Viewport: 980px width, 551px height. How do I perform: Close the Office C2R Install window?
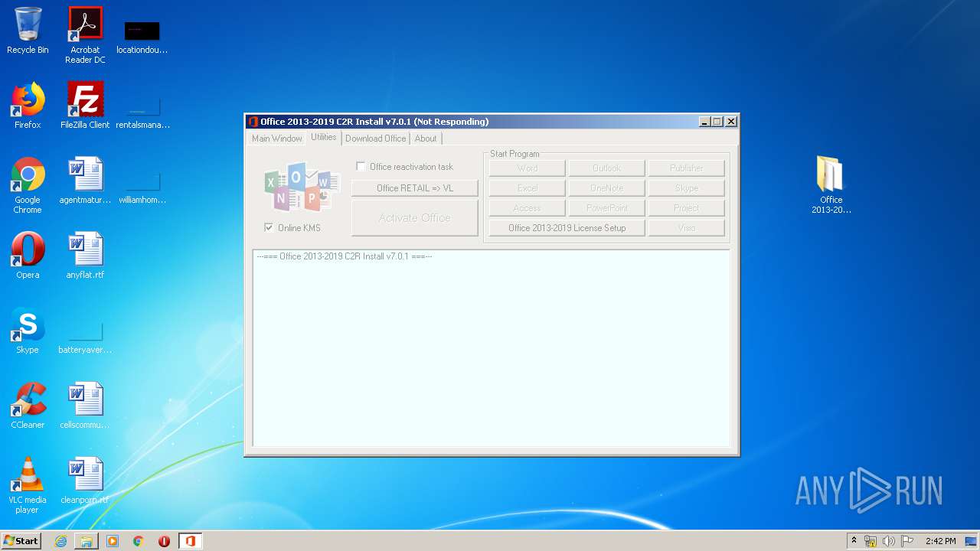pyautogui.click(x=731, y=122)
